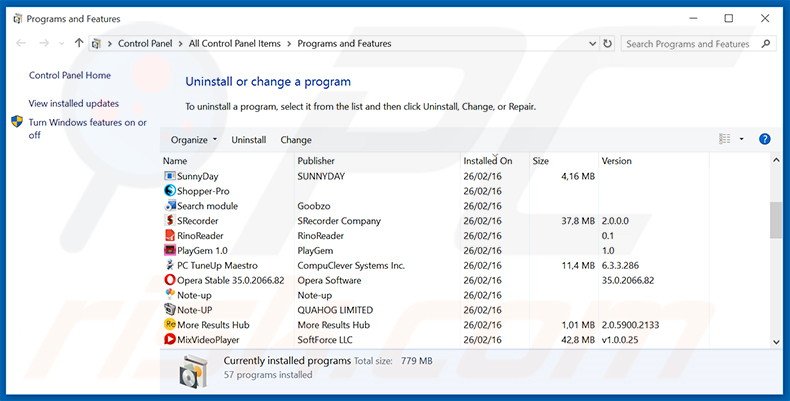Click the list scrollbar down arrow
This screenshot has height=401, width=790.
click(776, 342)
